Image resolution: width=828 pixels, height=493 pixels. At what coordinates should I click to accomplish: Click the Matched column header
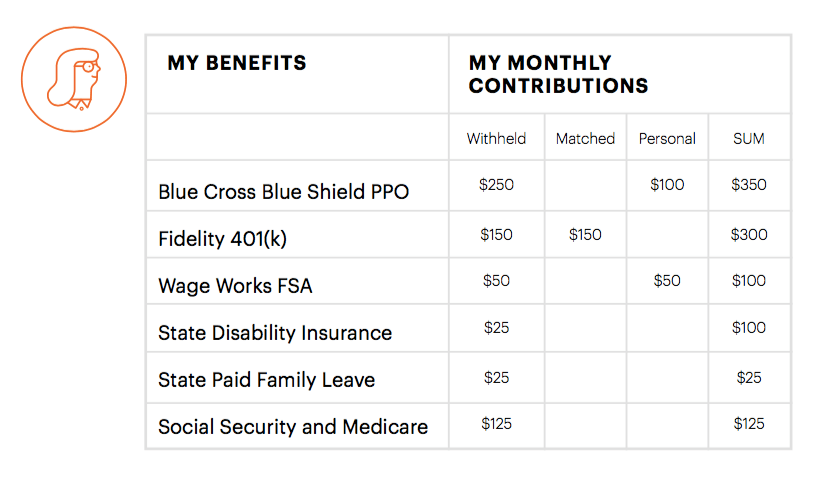[x=585, y=139]
